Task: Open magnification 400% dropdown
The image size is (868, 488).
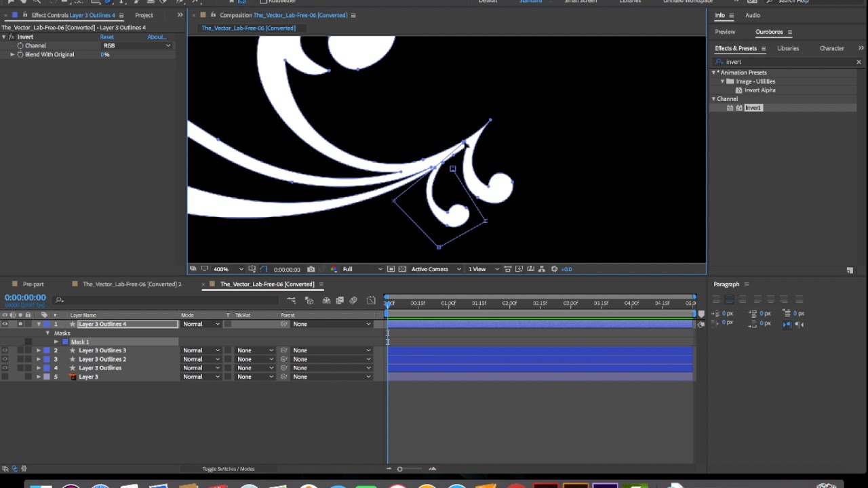Action: coord(229,269)
